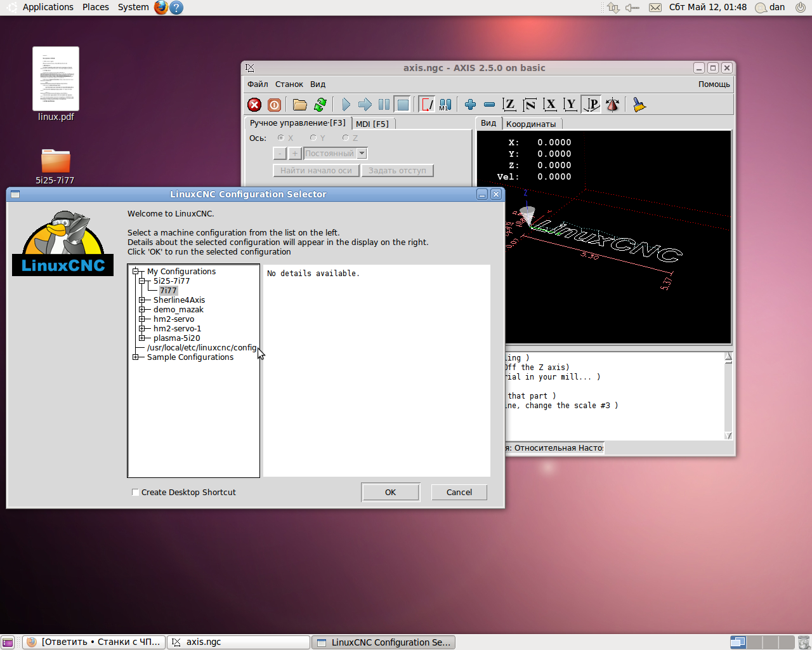Click the volume speaker icon in the panel
The width and height of the screenshot is (812, 650).
point(632,8)
